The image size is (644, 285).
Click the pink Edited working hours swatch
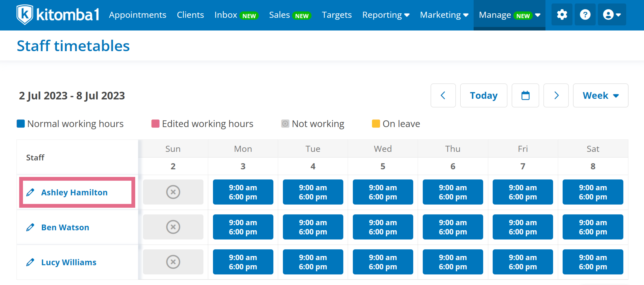155,124
